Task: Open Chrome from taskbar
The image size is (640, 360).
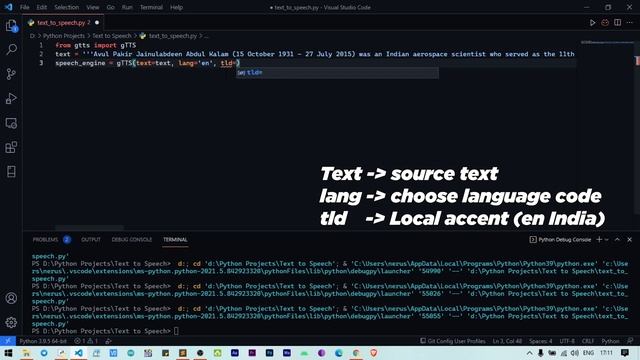Action: click(356, 353)
